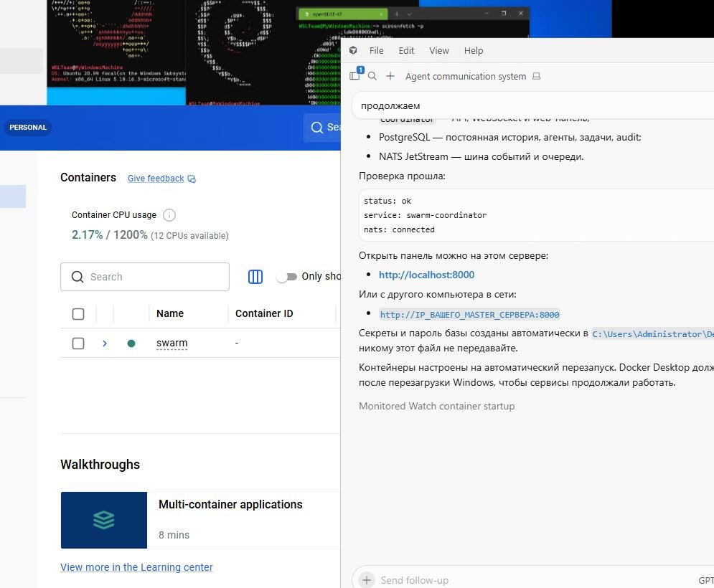Image resolution: width=714 pixels, height=588 pixels.
Task: Click the app logo beside File menu
Action: tap(353, 50)
